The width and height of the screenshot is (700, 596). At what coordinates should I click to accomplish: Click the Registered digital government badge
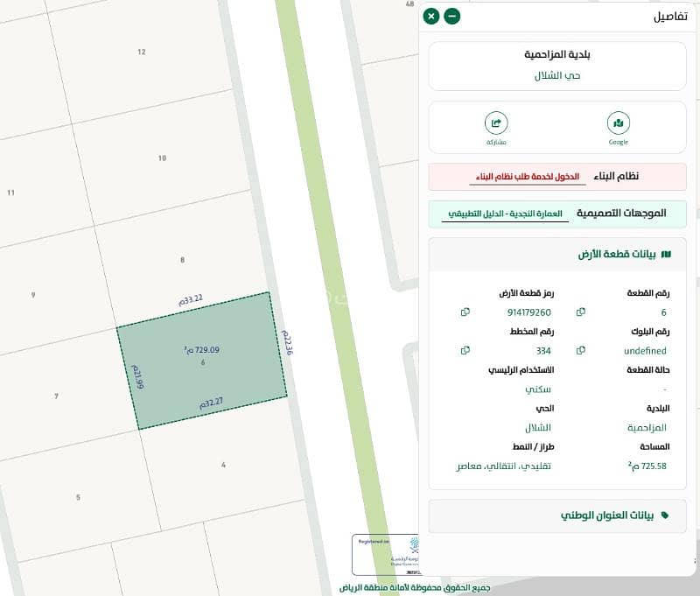(386, 554)
